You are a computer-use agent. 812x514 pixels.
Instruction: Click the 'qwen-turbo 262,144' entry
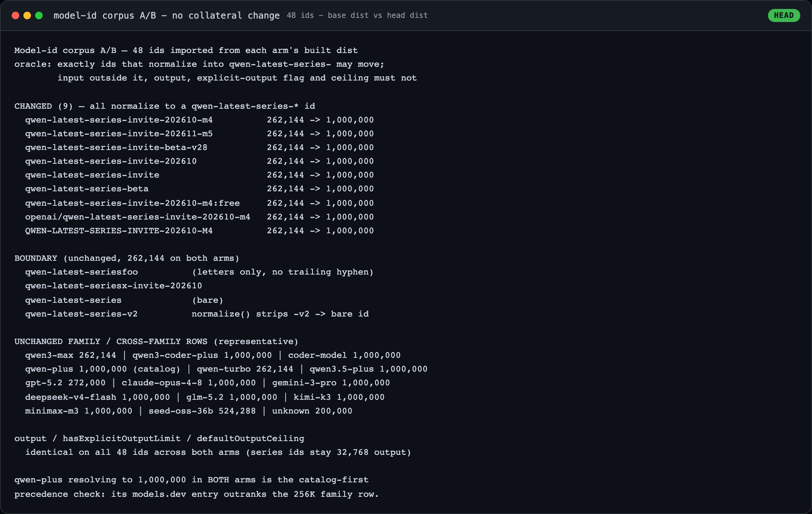point(245,369)
